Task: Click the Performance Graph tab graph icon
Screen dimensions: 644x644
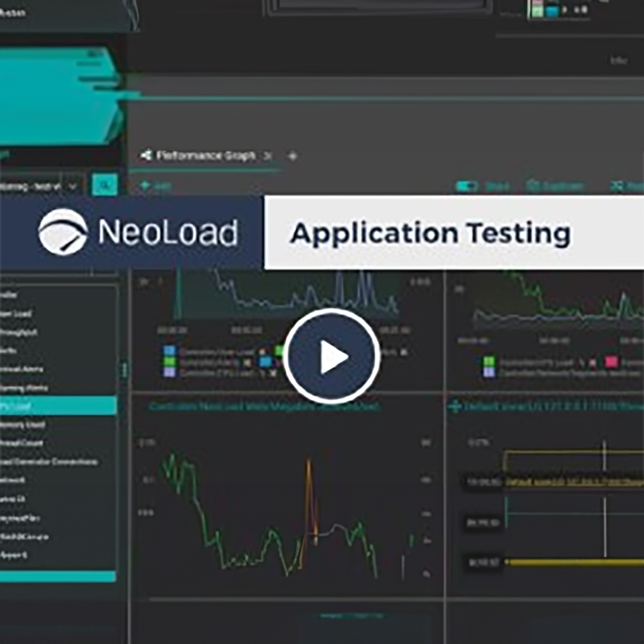Action: point(146,155)
